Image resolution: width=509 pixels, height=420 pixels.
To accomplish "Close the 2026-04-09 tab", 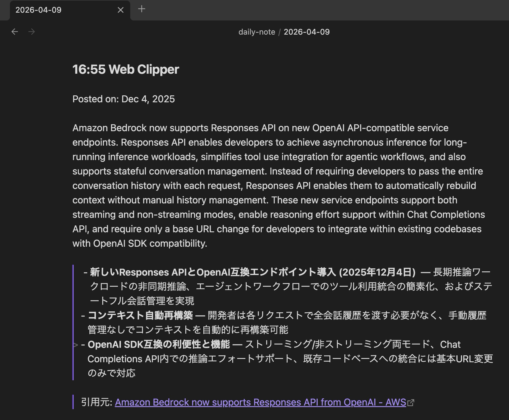I will coord(120,10).
